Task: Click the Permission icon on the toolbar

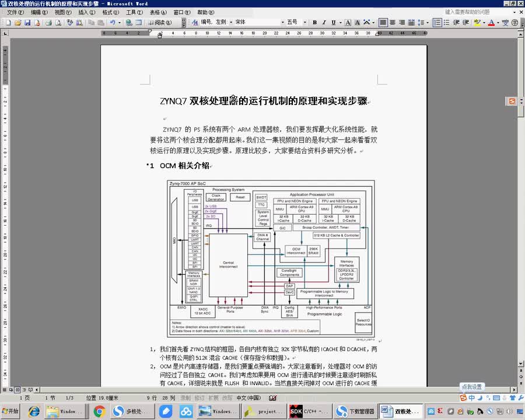Action: pos(37,22)
